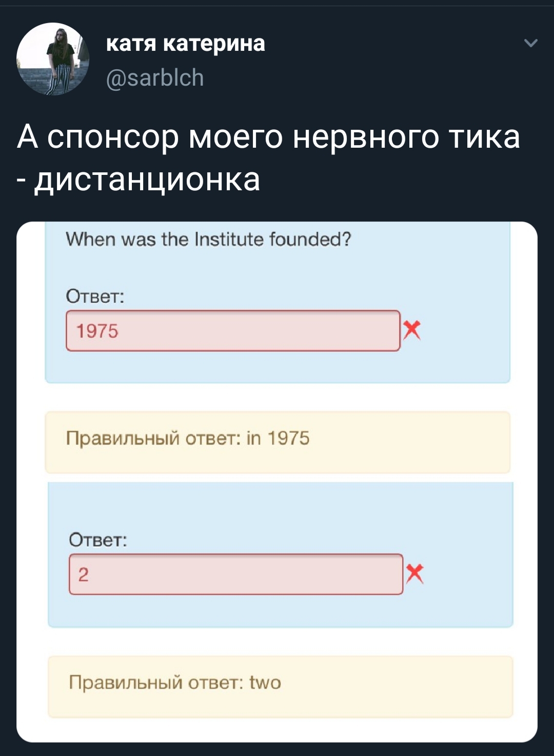
Task: Click the yellow box with answer in 1975
Action: 278,442
